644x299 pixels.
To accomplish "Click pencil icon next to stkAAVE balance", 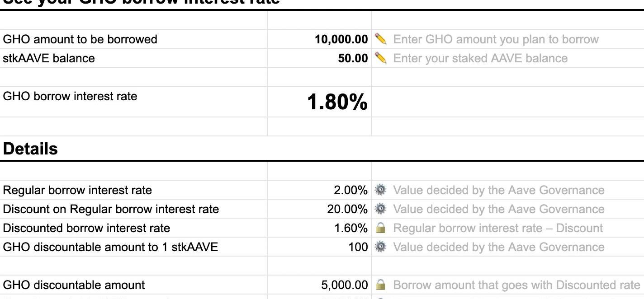I will click(x=381, y=58).
